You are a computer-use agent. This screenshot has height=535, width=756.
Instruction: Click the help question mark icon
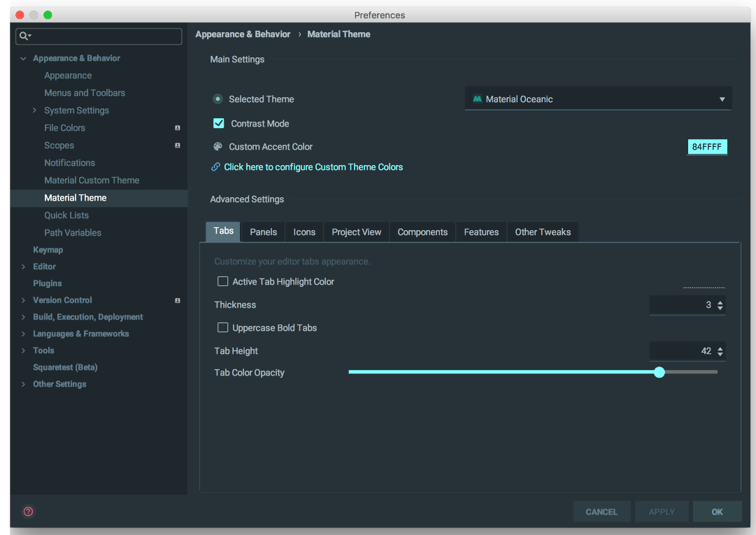[29, 511]
